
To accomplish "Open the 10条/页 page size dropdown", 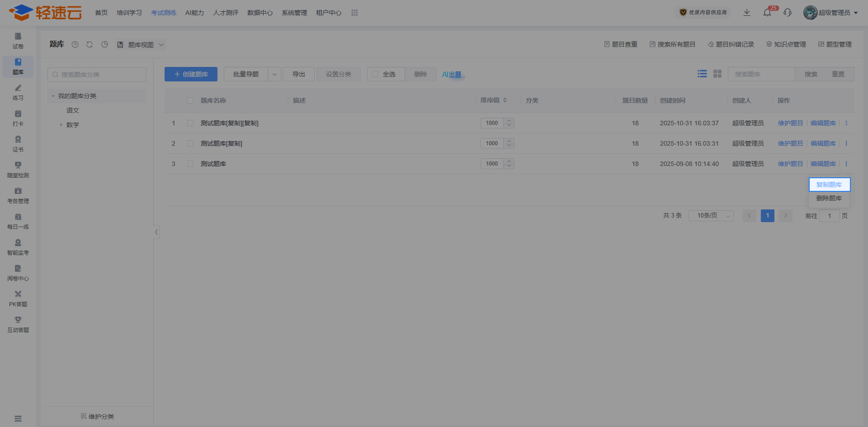I will (711, 216).
